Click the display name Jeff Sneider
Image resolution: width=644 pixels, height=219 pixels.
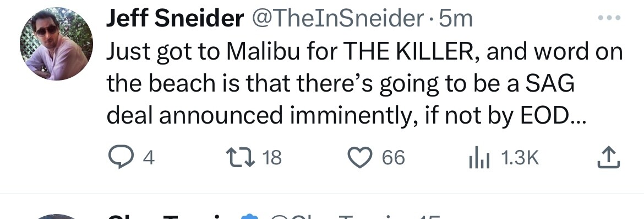pos(175,19)
